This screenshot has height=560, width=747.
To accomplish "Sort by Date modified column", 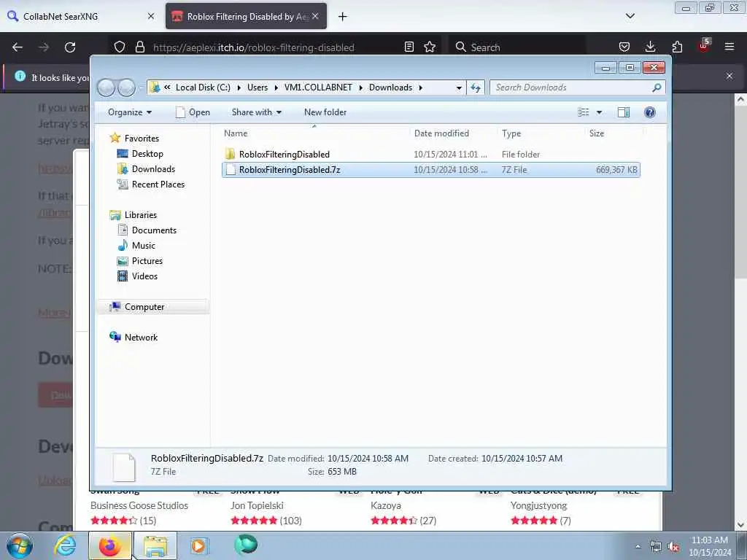I will tap(441, 133).
